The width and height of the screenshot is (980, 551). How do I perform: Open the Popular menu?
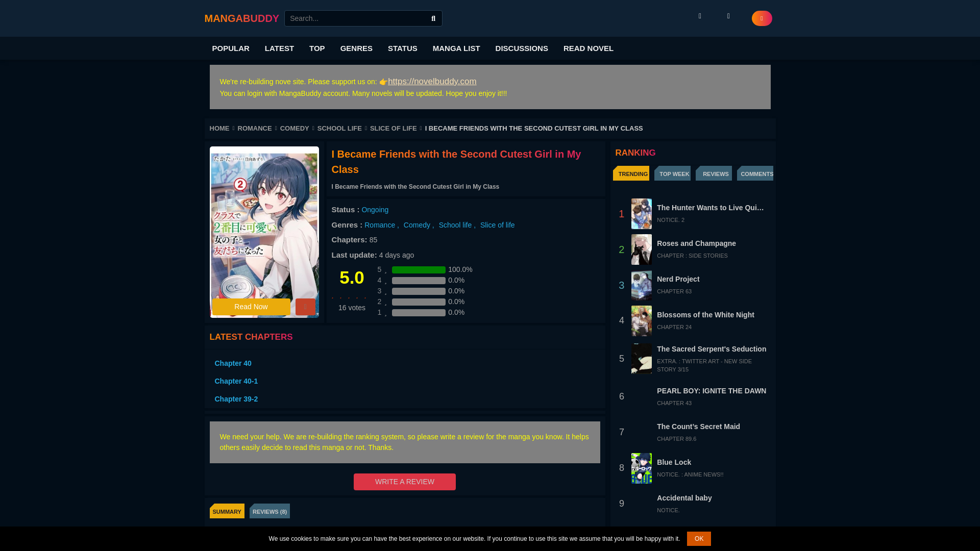(x=231, y=48)
